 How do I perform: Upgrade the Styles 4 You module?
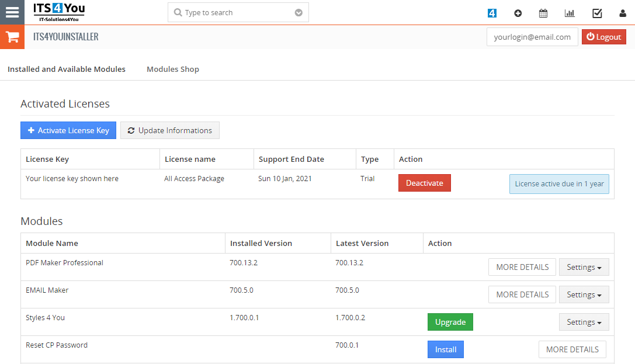(450, 322)
